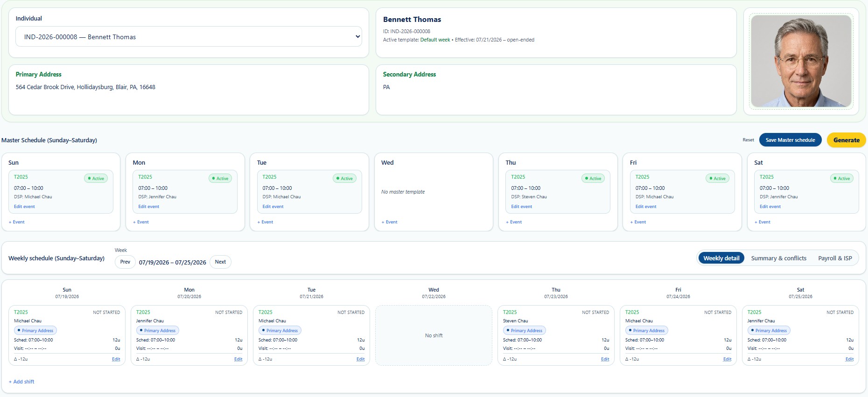
Task: Click Active badge on Mon master card
Action: click(x=220, y=178)
